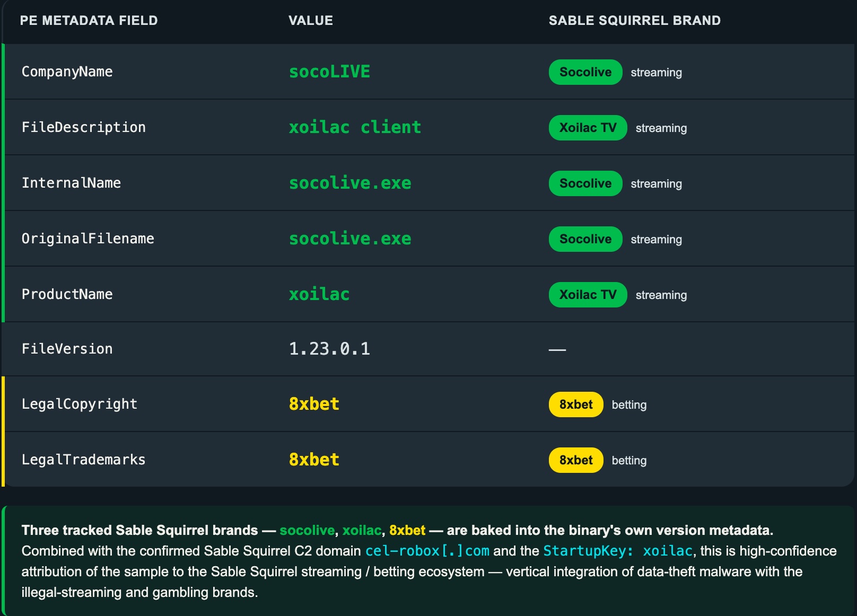The height and width of the screenshot is (616, 857).
Task: Click the SABLE SQUIRREL BRAND column header
Action: coord(634,21)
